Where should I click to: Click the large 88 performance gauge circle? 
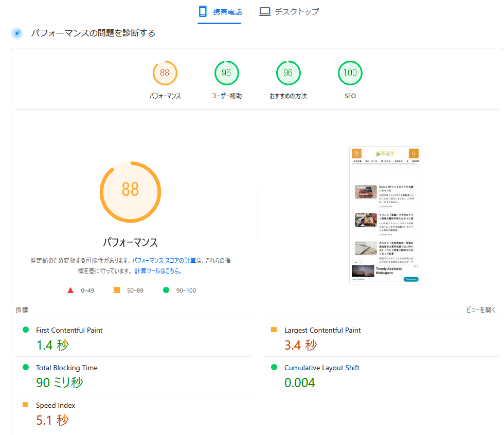click(x=130, y=192)
